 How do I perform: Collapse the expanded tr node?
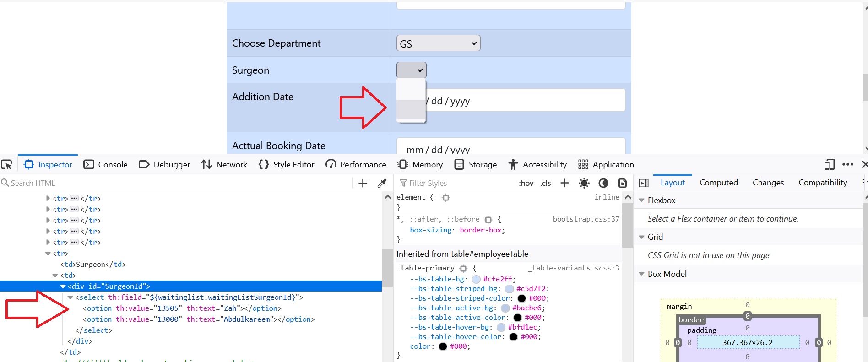point(48,254)
